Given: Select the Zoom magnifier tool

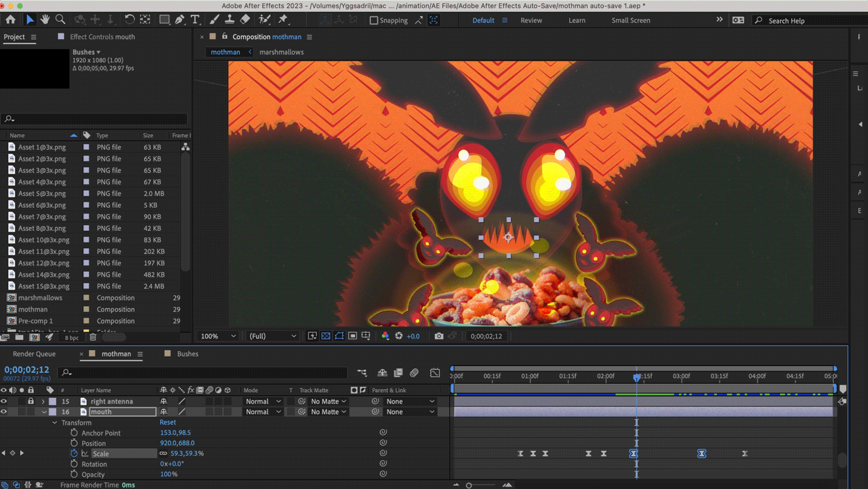Looking at the screenshot, I should 60,20.
